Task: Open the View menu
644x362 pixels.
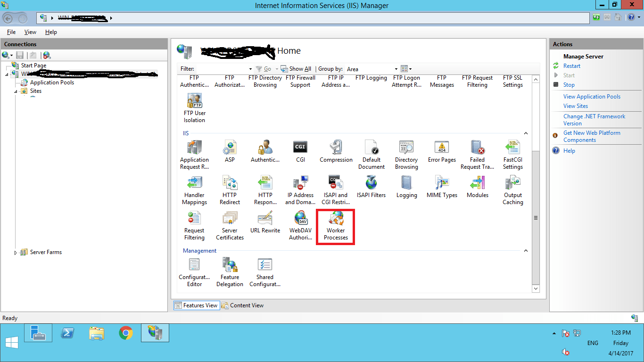Action: (x=30, y=32)
